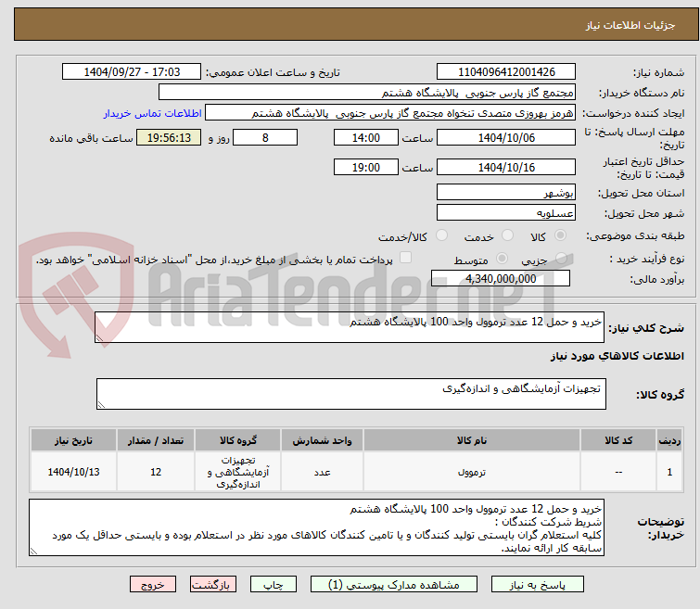Select the متوسط purchase type radio
Screen dimensions: 700x609
502,258
